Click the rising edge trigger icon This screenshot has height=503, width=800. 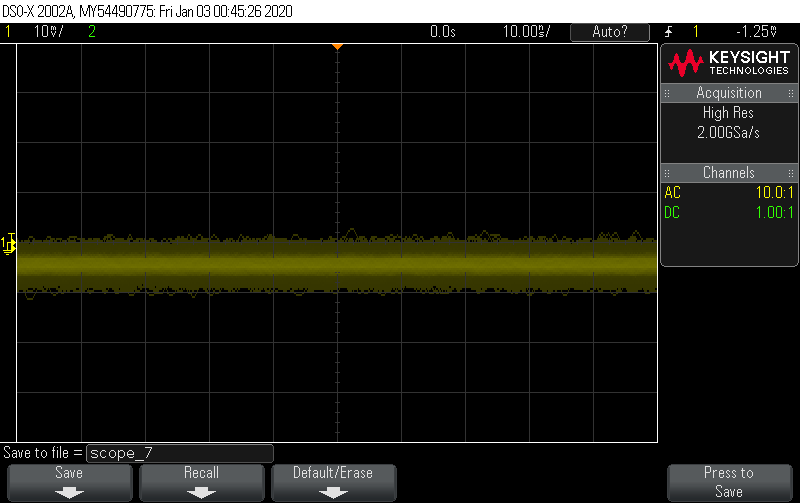coord(668,32)
